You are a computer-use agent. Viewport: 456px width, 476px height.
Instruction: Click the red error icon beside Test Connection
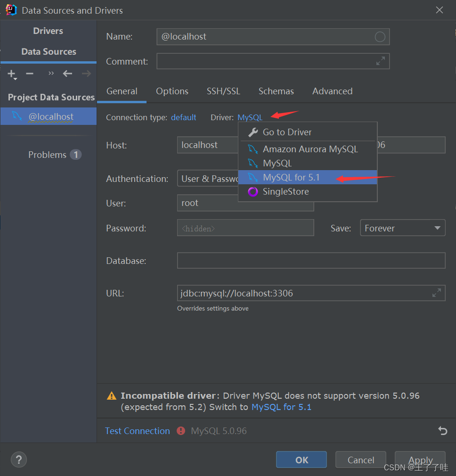tap(181, 431)
